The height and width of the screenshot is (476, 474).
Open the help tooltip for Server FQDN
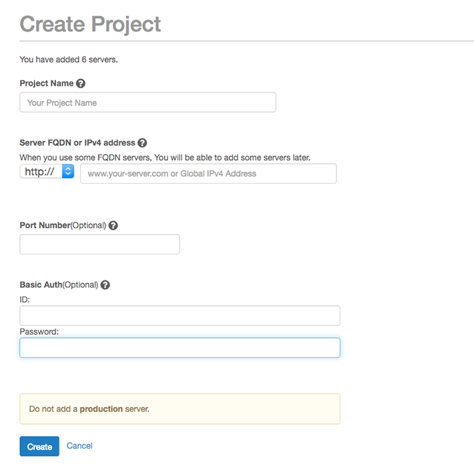click(x=142, y=143)
